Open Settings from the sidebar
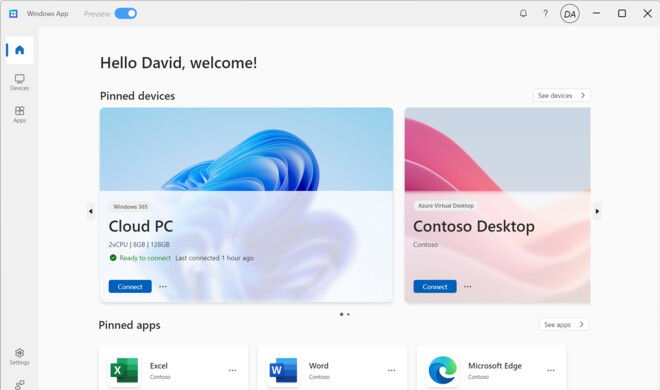660x390 pixels. [19, 356]
